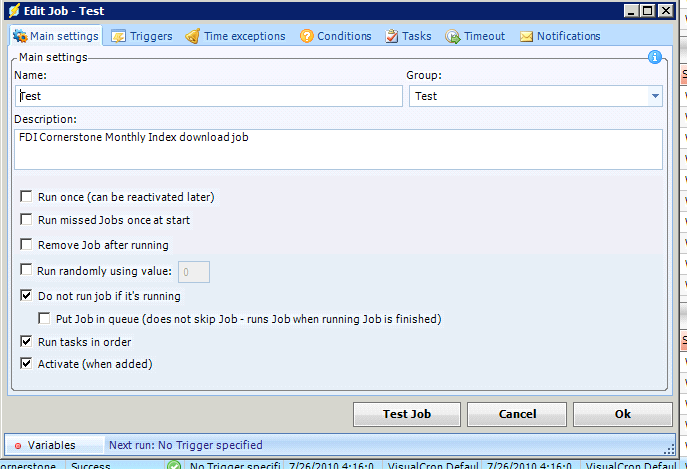The width and height of the screenshot is (687, 469).
Task: Click first 7/26/2010 date cell in background list
Action: (331, 465)
